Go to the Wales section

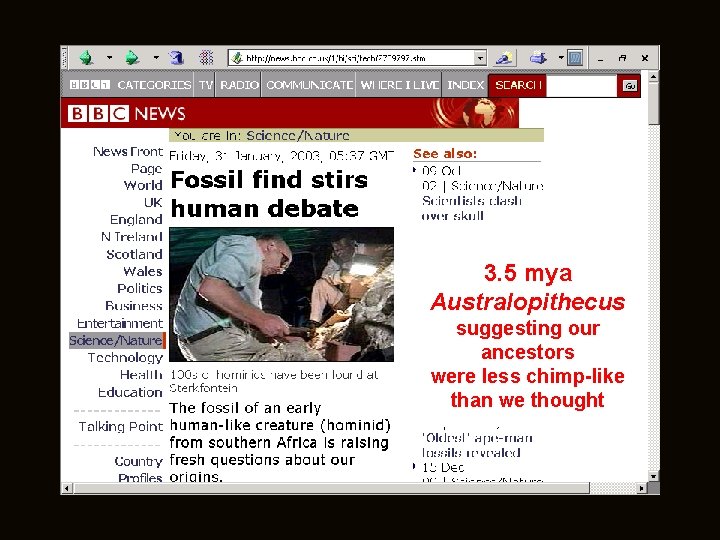tap(143, 271)
